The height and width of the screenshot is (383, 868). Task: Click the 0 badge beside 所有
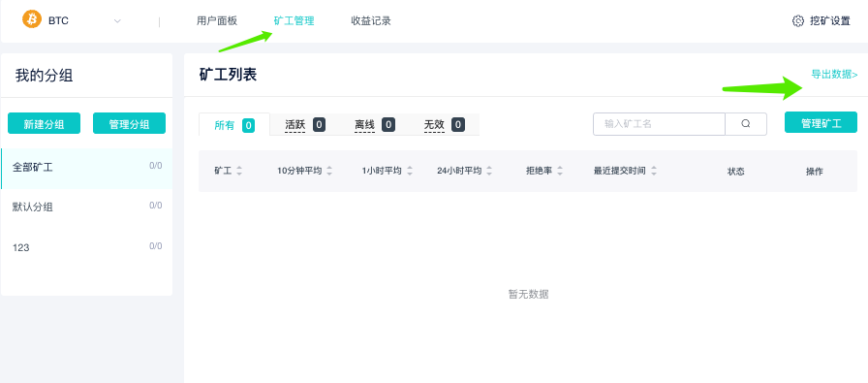point(249,126)
